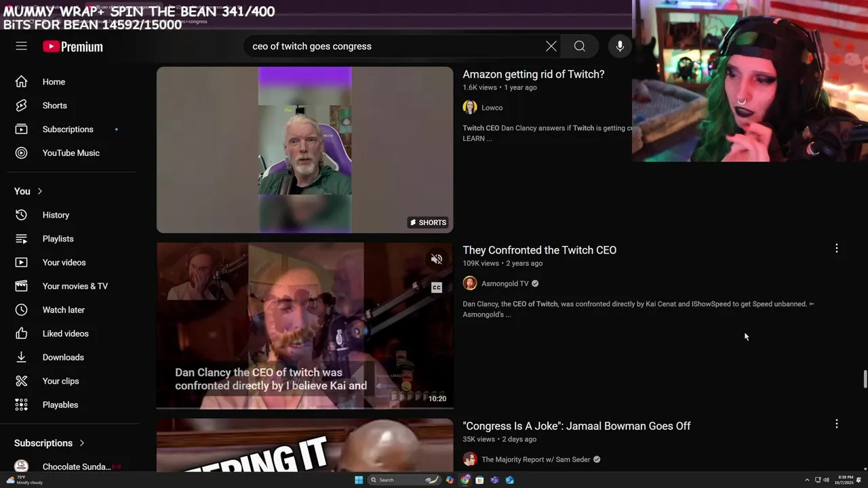Screen dimensions: 868x488
Task: Clear the search box with the X
Action: click(551, 46)
